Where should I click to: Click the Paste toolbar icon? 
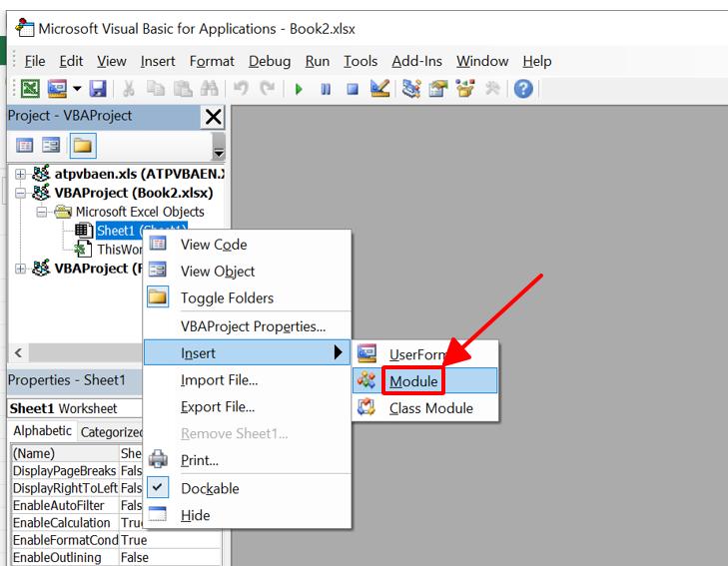point(183,88)
